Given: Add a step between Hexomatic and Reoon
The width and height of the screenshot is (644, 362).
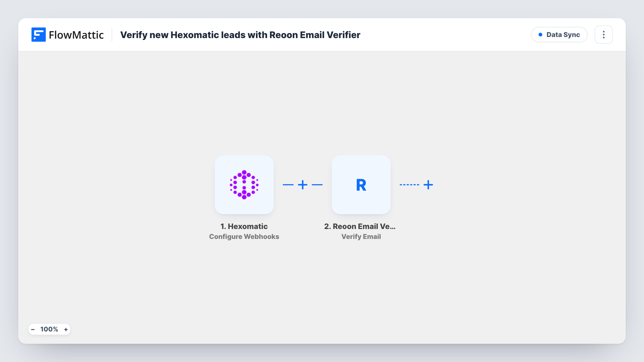Looking at the screenshot, I should [303, 185].
